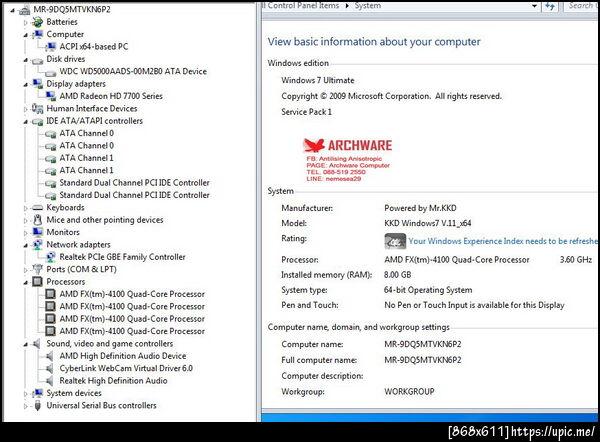Click the System devices category icon
Image resolution: width=600 pixels, height=442 pixels.
[x=38, y=393]
